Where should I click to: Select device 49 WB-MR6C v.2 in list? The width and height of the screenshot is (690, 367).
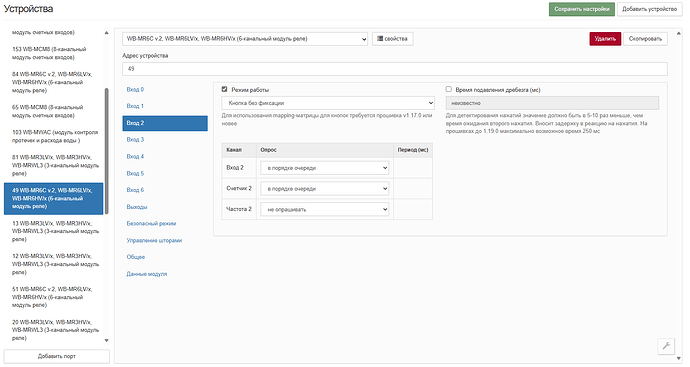(x=54, y=198)
